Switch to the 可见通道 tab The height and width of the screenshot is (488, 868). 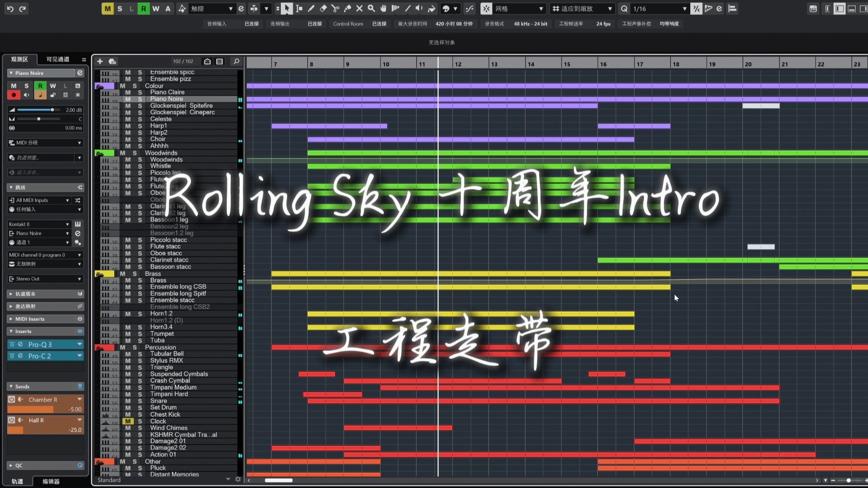[x=58, y=59]
